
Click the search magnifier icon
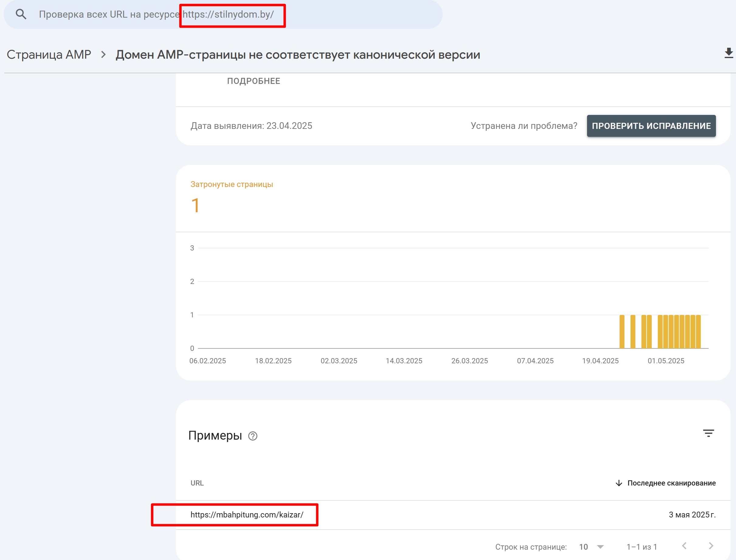[x=21, y=14]
